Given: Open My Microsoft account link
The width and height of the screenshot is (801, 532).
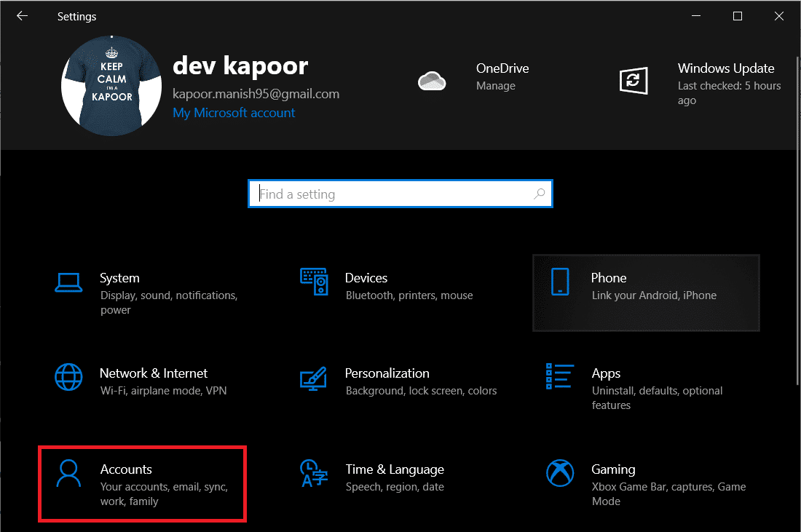Looking at the screenshot, I should (234, 113).
